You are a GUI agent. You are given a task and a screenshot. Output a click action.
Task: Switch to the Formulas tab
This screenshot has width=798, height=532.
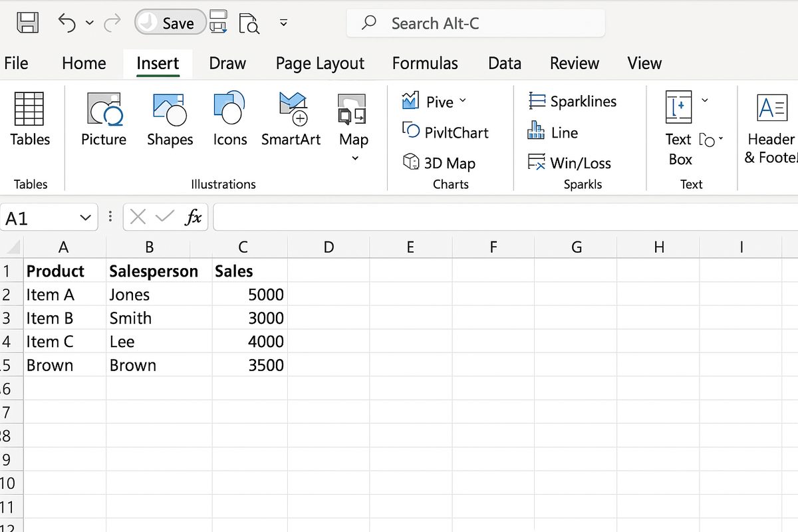425,63
